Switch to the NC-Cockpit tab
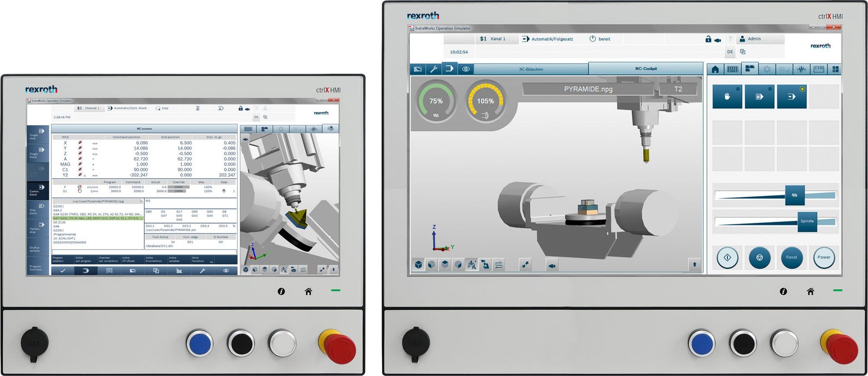The height and width of the screenshot is (376, 868). 646,69
